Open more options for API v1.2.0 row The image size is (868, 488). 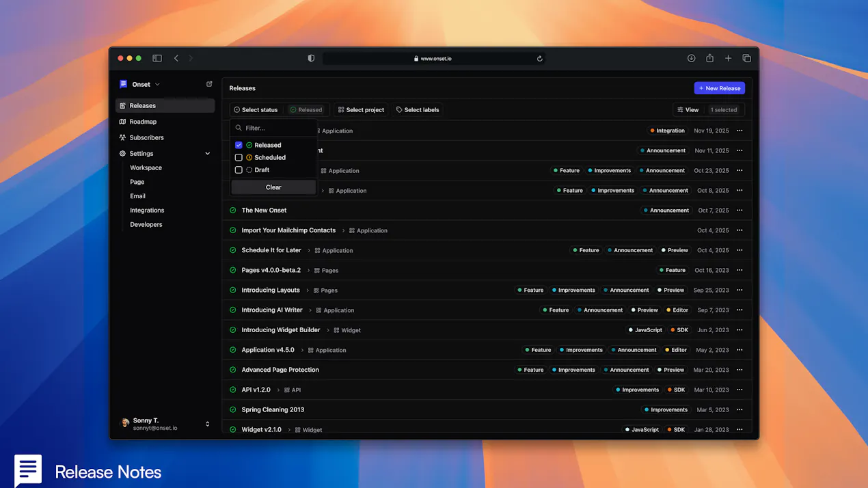(740, 390)
